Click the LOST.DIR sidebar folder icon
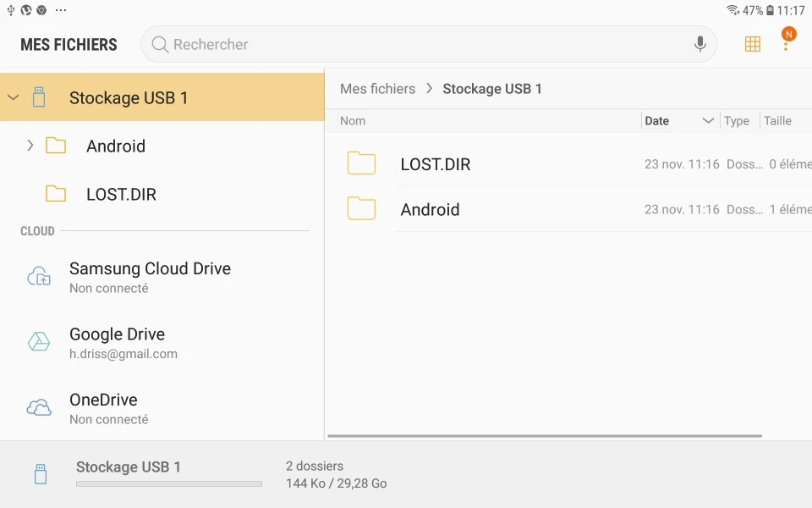Image resolution: width=812 pixels, height=508 pixels. point(56,194)
